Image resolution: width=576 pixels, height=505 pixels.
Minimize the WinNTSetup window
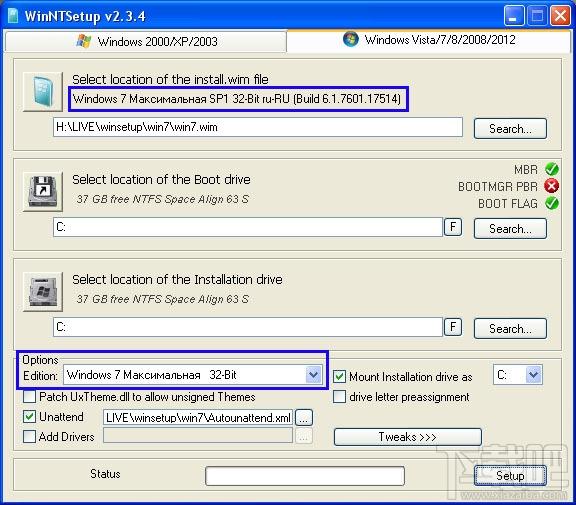[514, 16]
